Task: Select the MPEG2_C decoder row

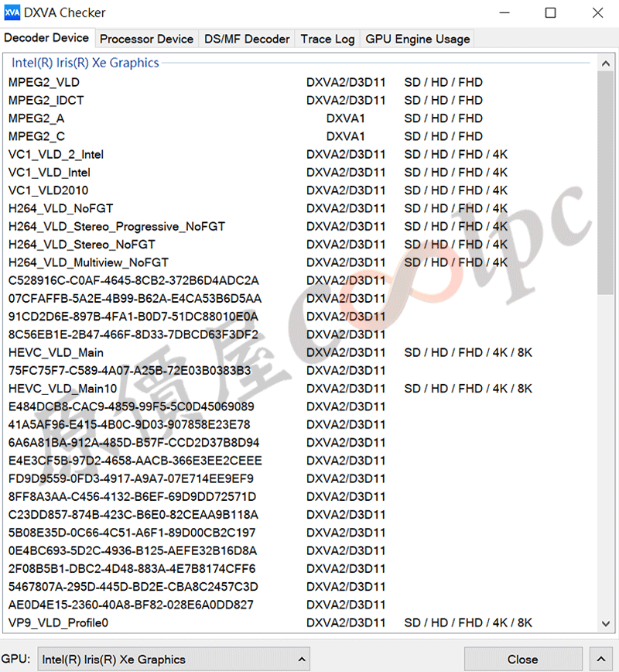Action: click(x=300, y=136)
